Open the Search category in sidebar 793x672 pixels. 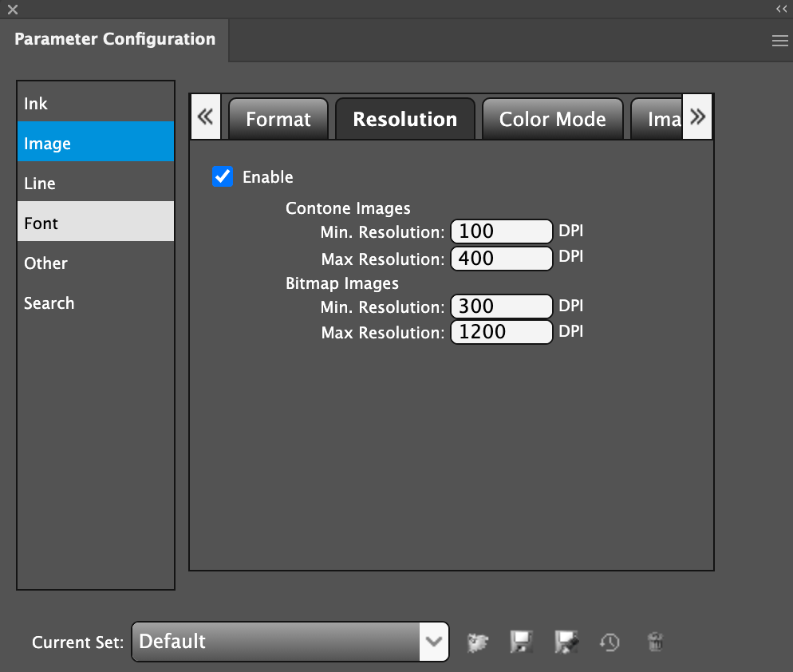click(96, 303)
